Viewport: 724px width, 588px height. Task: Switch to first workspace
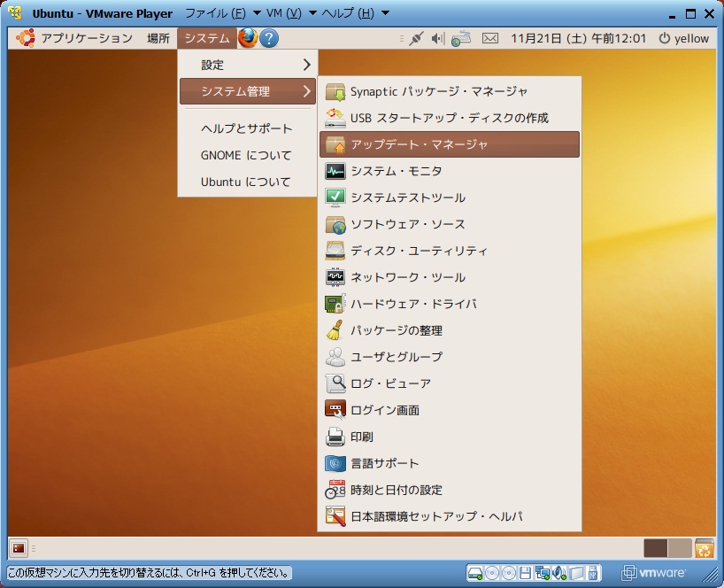tap(656, 548)
